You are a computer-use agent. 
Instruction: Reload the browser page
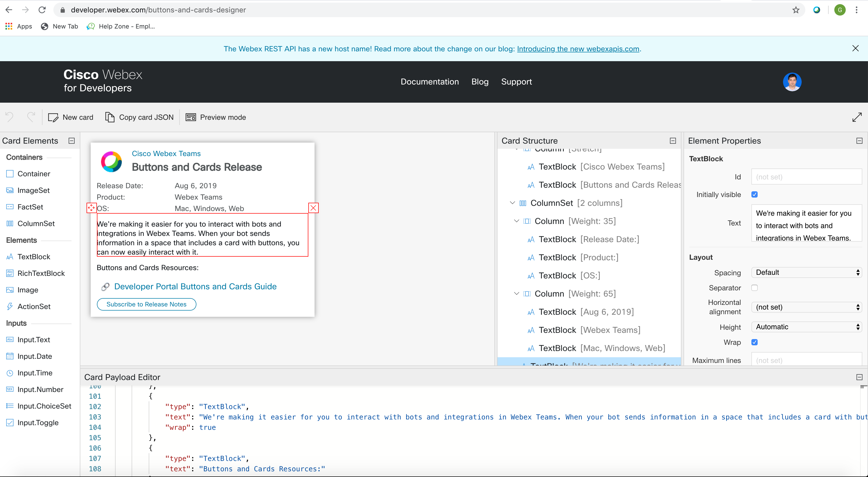pos(42,10)
